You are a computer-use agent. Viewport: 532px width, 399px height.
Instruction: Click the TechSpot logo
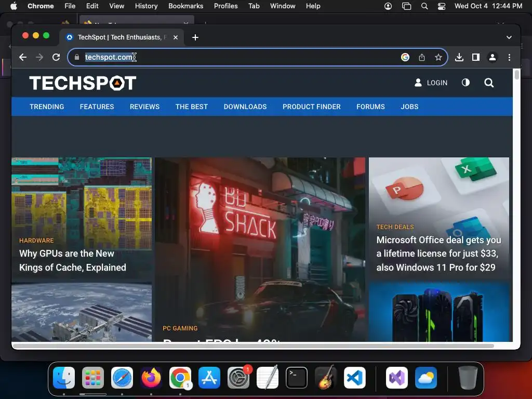point(83,83)
